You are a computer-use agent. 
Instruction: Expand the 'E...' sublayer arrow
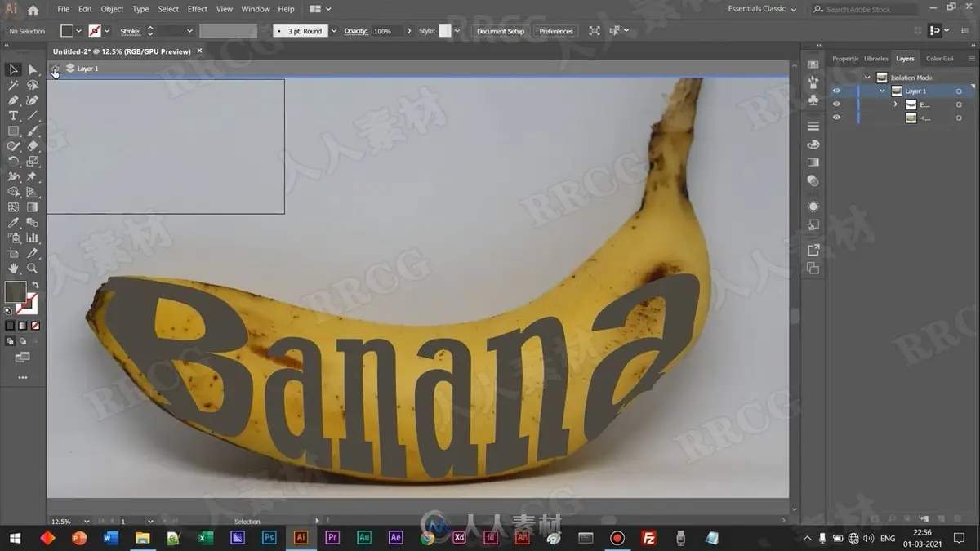coord(896,104)
